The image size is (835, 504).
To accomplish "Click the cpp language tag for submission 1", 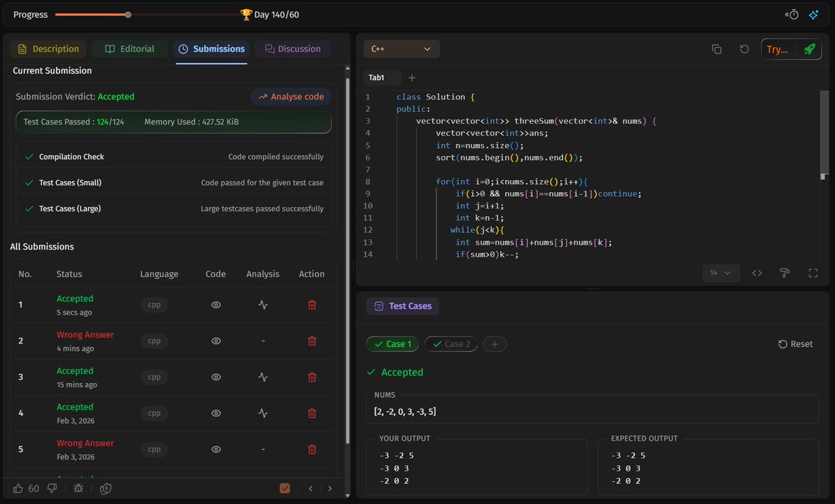I will click(154, 304).
